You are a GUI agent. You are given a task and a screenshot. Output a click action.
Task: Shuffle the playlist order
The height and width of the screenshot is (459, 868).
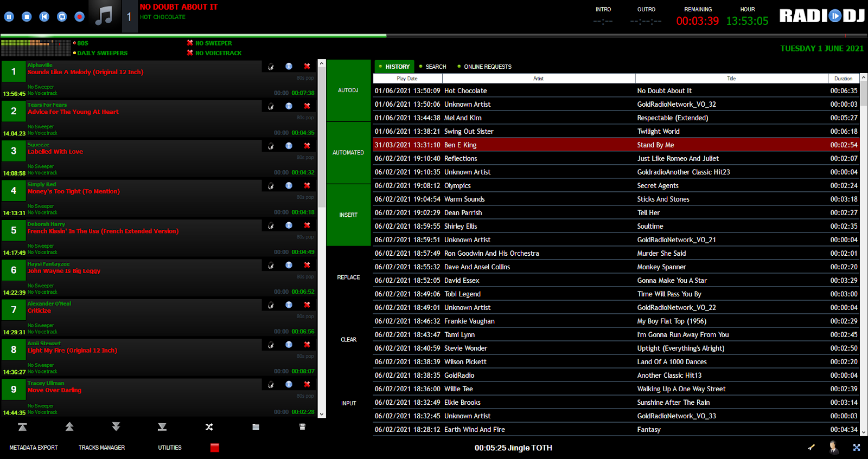point(209,427)
